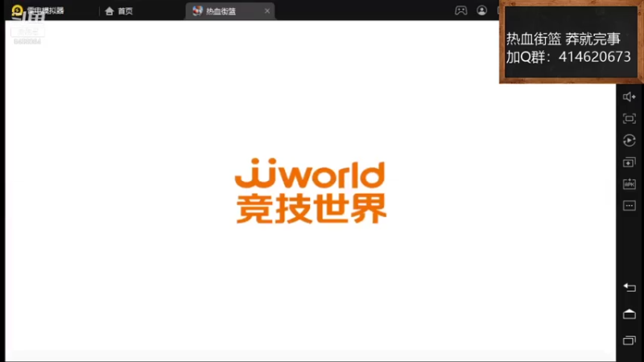Click the QQ group number 414620673
This screenshot has height=362, width=644.
click(x=594, y=56)
